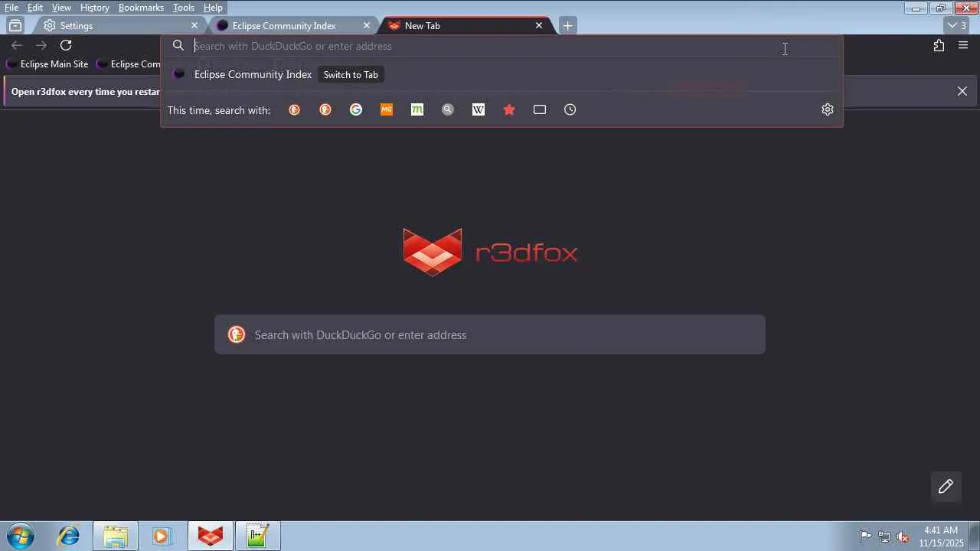Search this time with Google
This screenshot has height=551, width=980.
click(356, 109)
